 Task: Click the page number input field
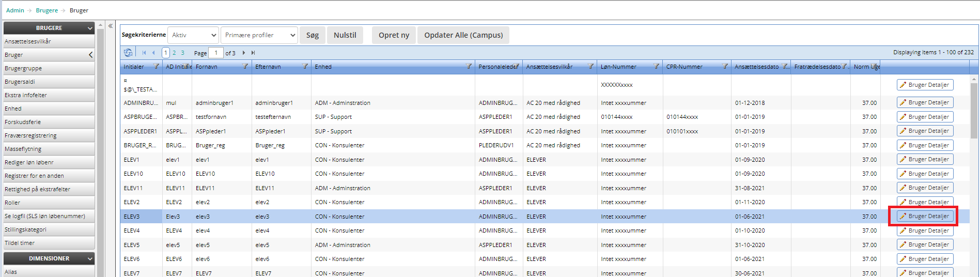coord(216,53)
